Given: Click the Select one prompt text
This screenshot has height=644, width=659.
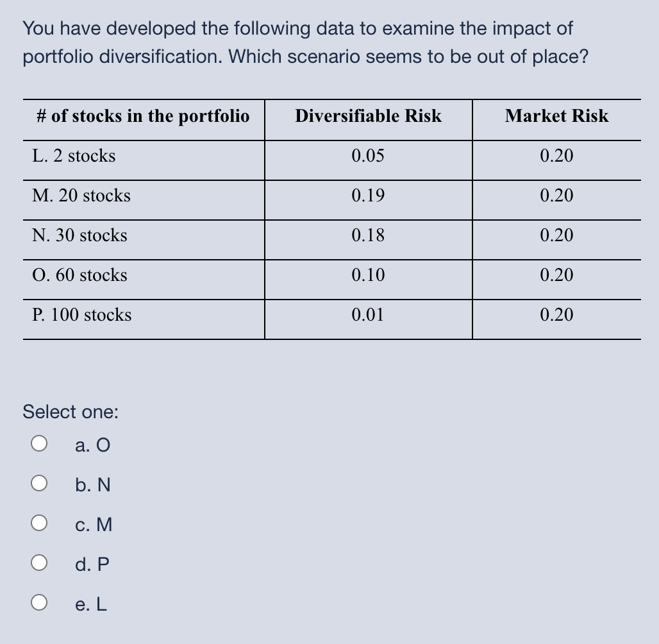Looking at the screenshot, I should tap(71, 412).
